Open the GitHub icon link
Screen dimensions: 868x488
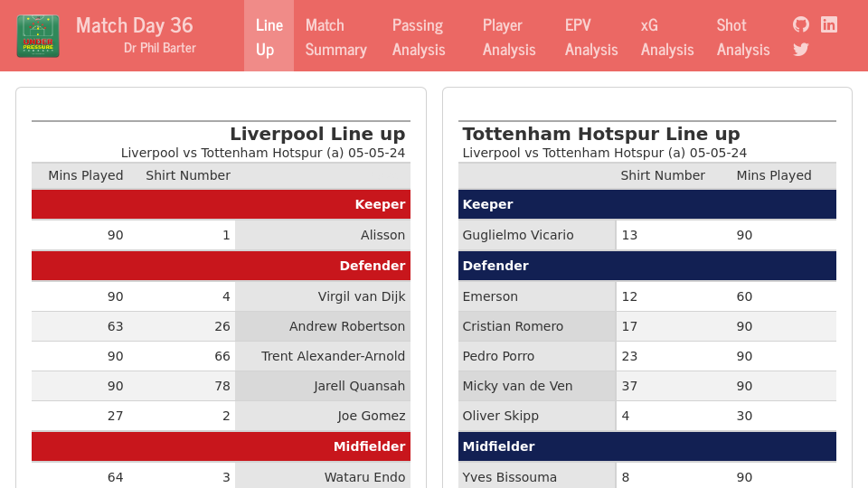(x=801, y=24)
